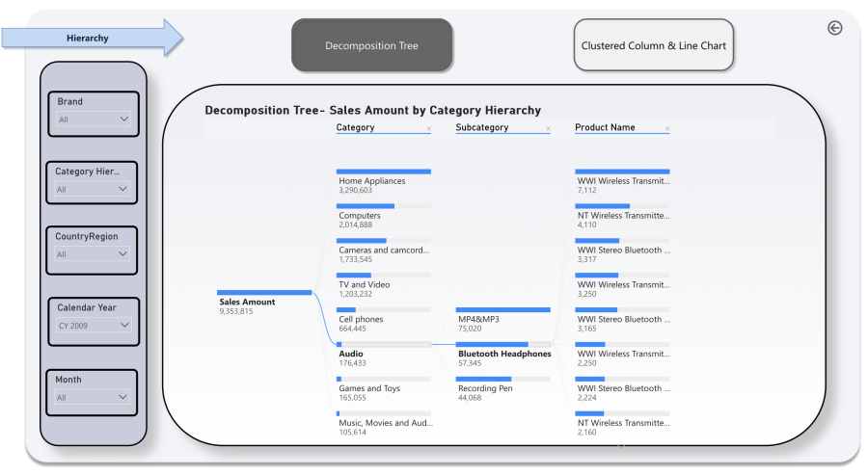
Task: Click the Hierarchy arrow shape
Action: pyautogui.click(x=92, y=39)
